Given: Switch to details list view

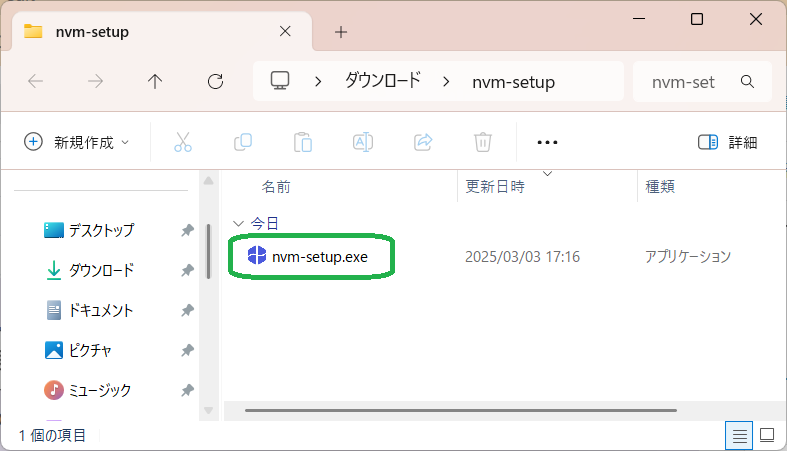Looking at the screenshot, I should pos(739,435).
